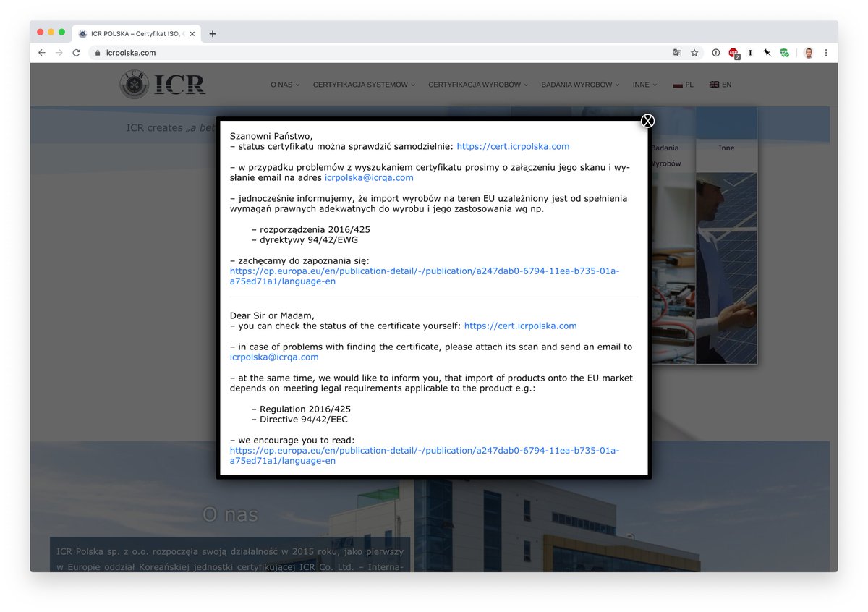Expand the INNE menu
868x612 pixels.
coord(644,85)
